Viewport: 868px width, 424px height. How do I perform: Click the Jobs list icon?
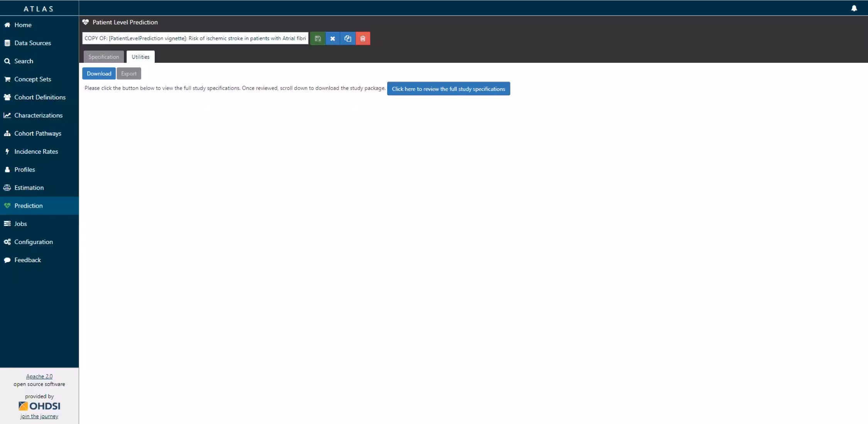7,224
